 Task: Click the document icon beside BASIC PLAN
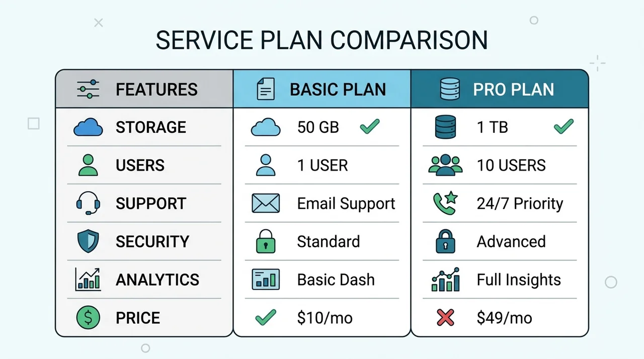point(265,89)
